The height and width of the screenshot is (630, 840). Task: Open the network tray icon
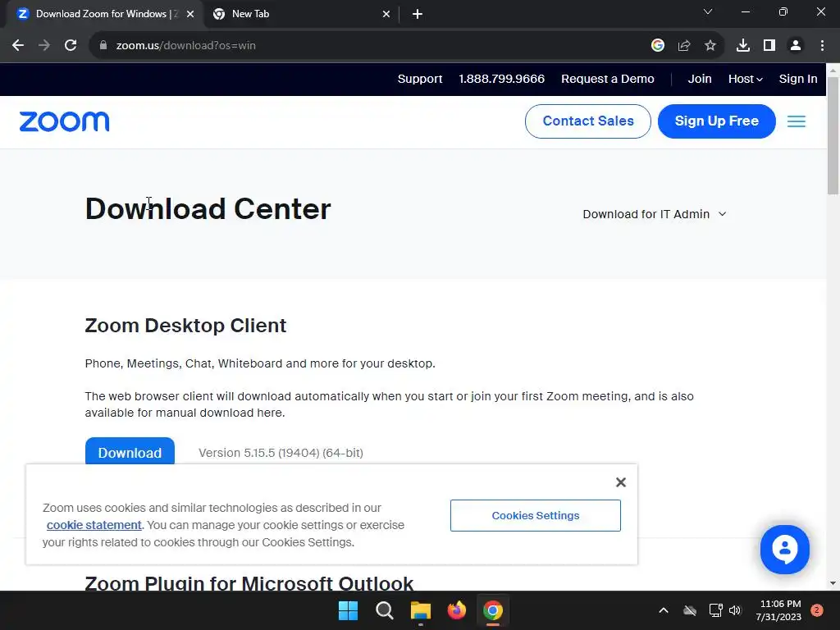[x=715, y=610]
